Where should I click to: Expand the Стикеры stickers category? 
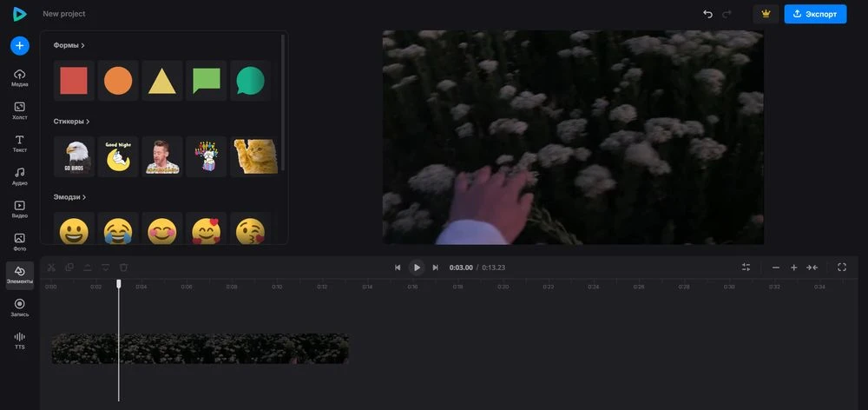click(x=71, y=122)
